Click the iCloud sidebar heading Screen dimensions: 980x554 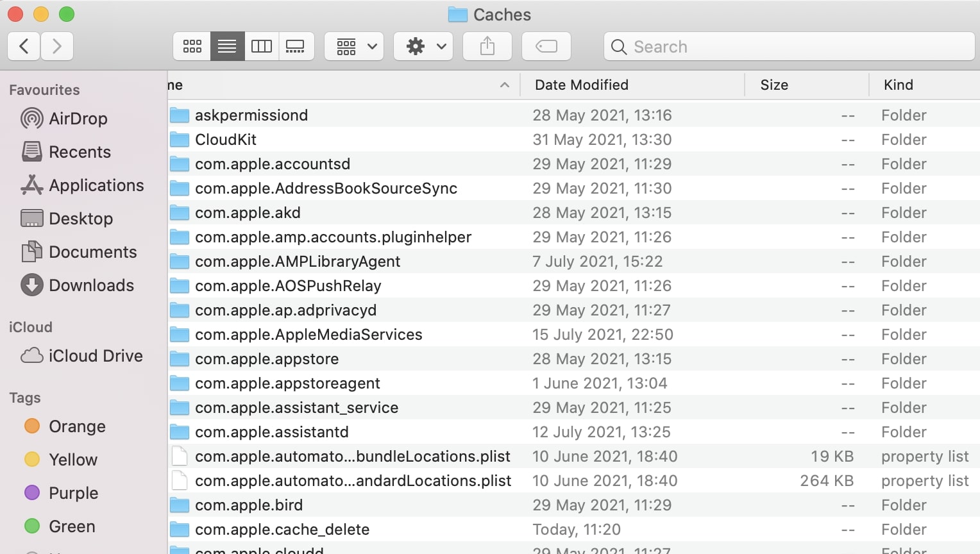[30, 327]
